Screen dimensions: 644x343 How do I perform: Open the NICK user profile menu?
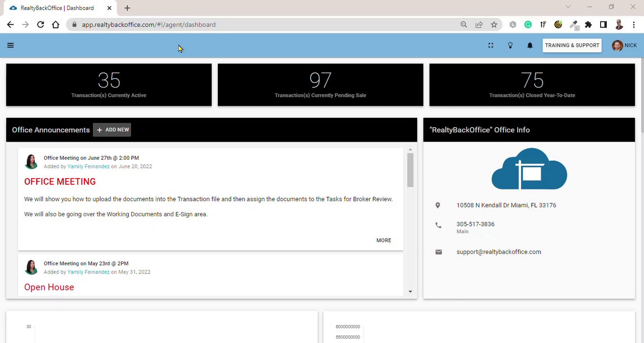(x=624, y=45)
